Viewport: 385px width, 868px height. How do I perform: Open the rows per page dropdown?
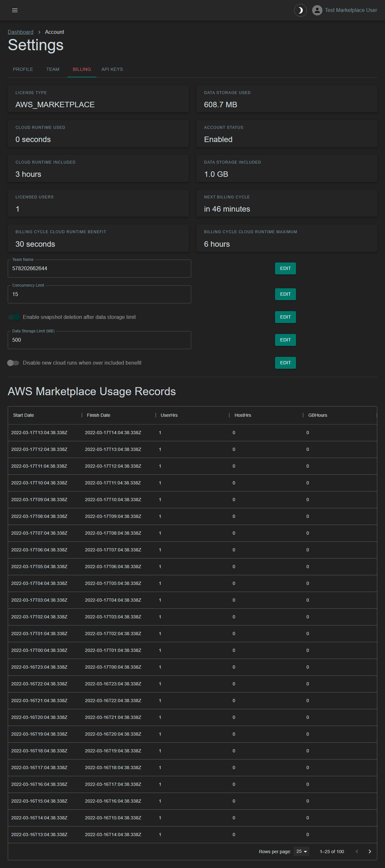(301, 851)
